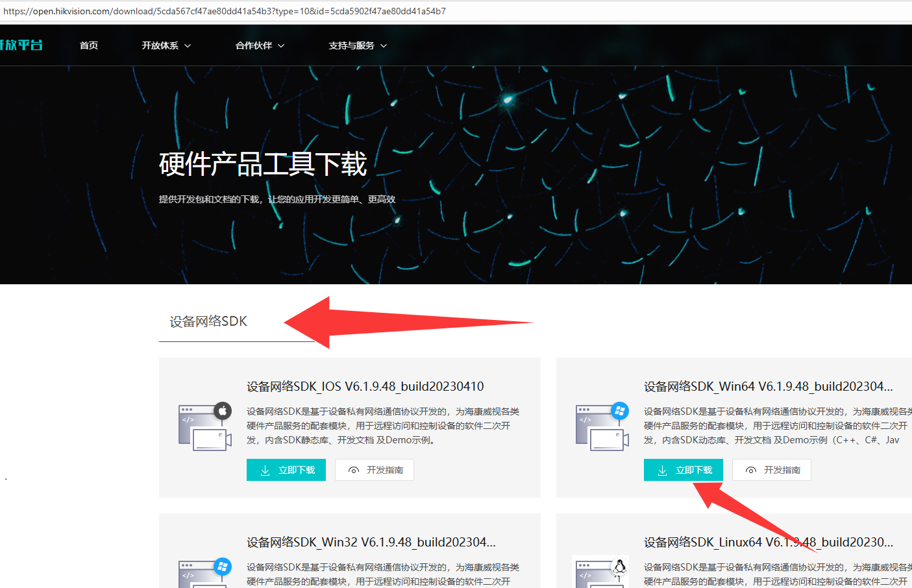Open the 设备网络SDK_IOS V6.1.9.48 title link
912x588 pixels.
coord(365,387)
